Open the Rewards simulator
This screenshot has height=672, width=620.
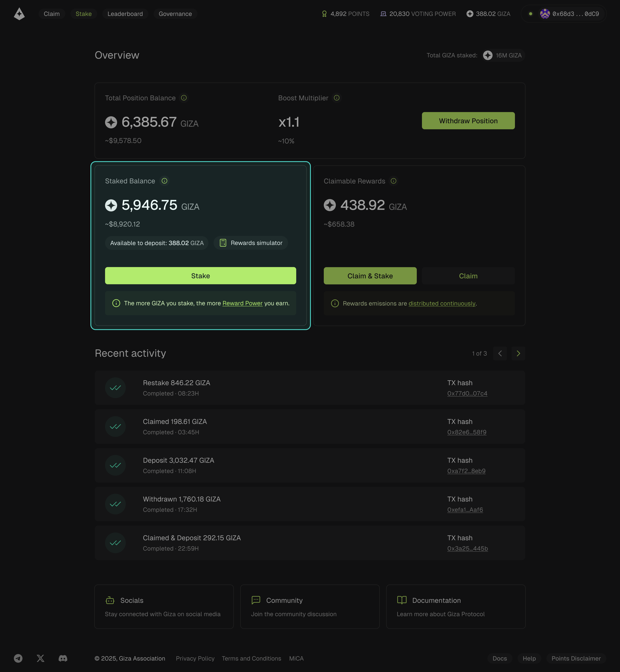point(251,243)
